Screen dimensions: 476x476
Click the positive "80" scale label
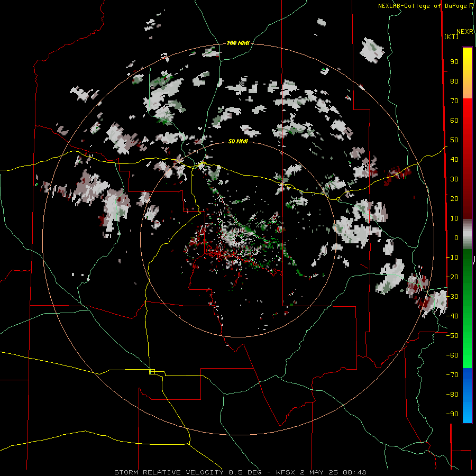point(454,81)
